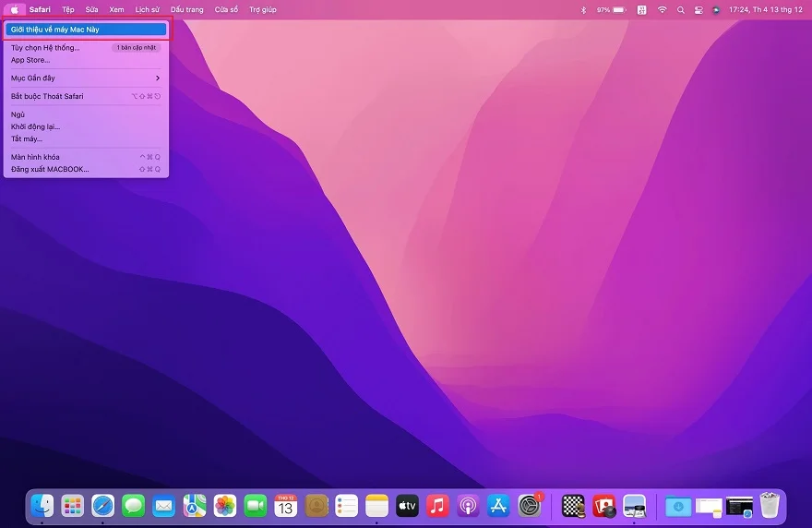
Task: Click the Spotlight search magnifier icon
Action: point(681,9)
